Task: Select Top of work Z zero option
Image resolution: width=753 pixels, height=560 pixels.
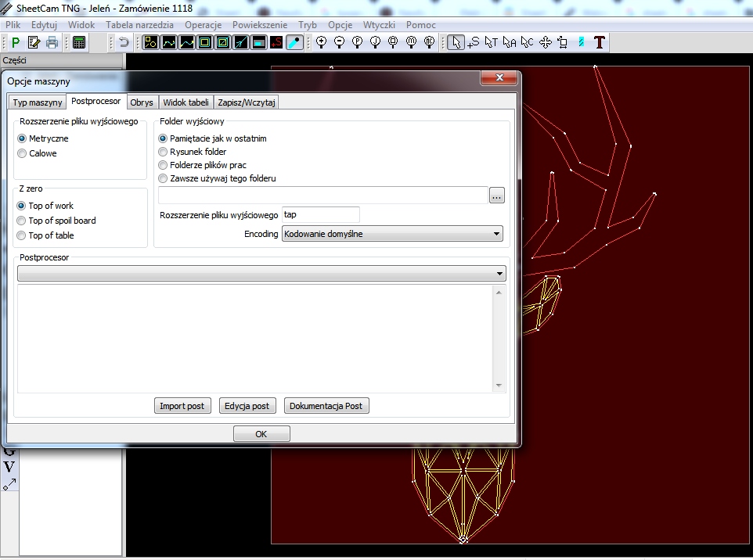Action: [x=21, y=206]
